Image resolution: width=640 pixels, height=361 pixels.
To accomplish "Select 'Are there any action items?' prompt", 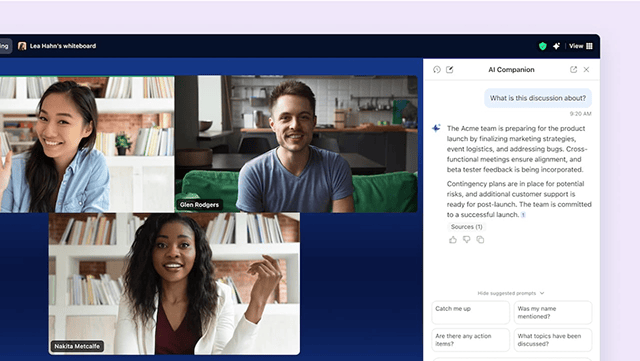I will point(471,340).
